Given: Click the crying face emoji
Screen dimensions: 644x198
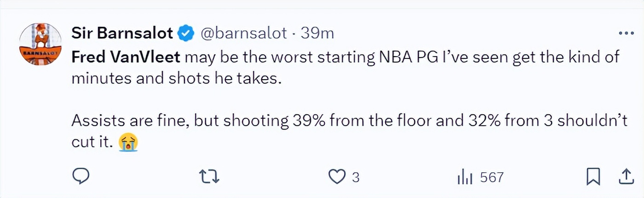Looking at the screenshot, I should 128,143.
